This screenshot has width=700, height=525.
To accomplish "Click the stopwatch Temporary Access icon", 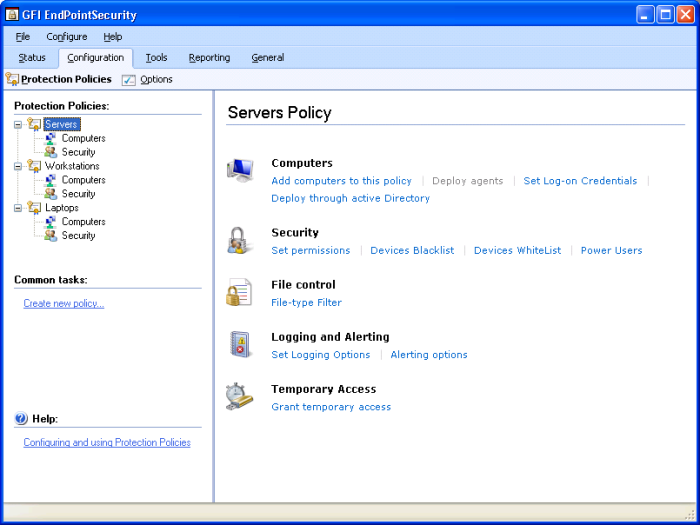I will tap(239, 396).
